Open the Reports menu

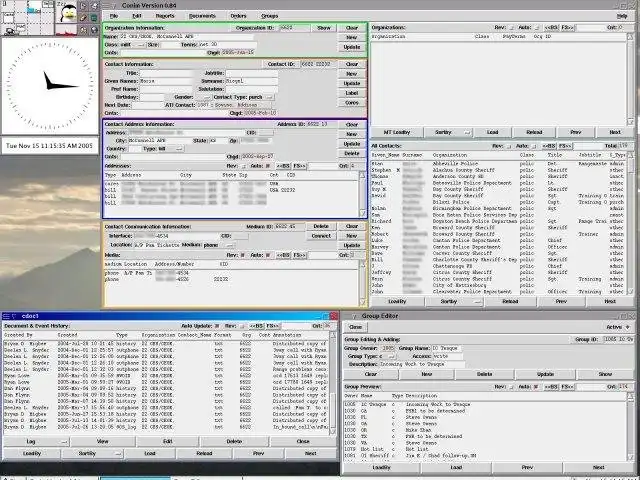click(x=165, y=16)
